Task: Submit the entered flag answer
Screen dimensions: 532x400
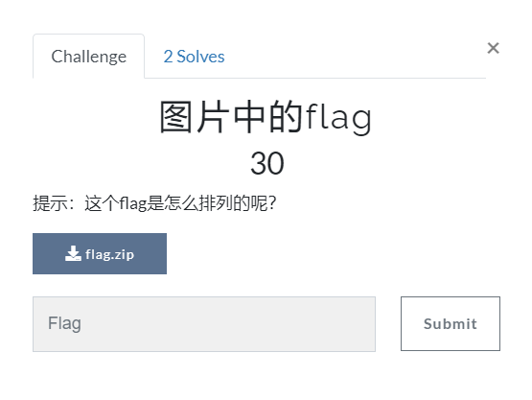Action: [x=451, y=323]
